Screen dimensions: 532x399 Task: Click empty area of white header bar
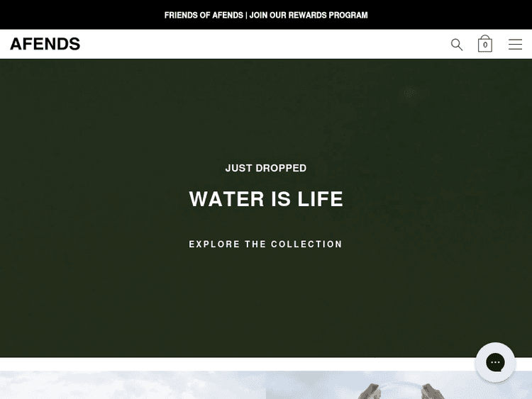click(x=265, y=44)
